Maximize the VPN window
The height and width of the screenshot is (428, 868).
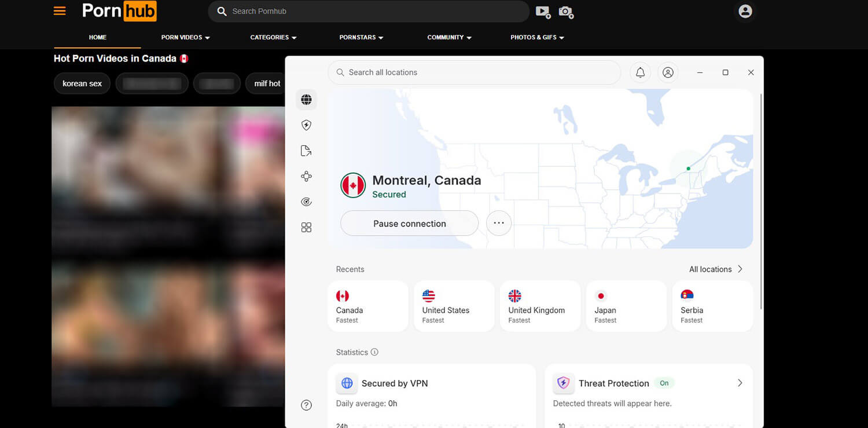click(725, 72)
